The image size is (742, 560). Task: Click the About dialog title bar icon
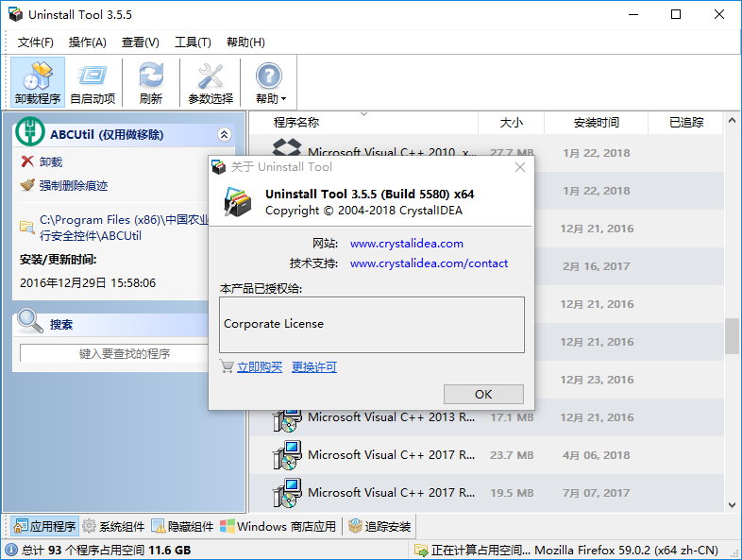[218, 166]
